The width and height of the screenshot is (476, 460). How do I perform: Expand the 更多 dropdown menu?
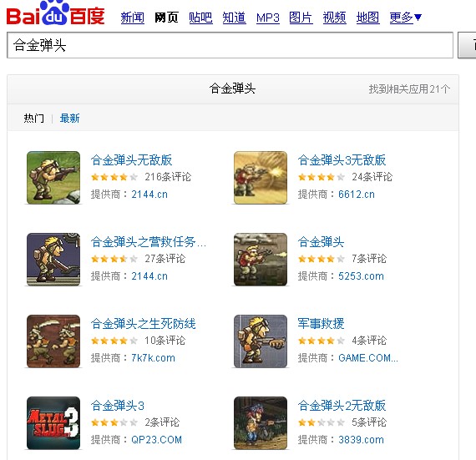click(406, 18)
